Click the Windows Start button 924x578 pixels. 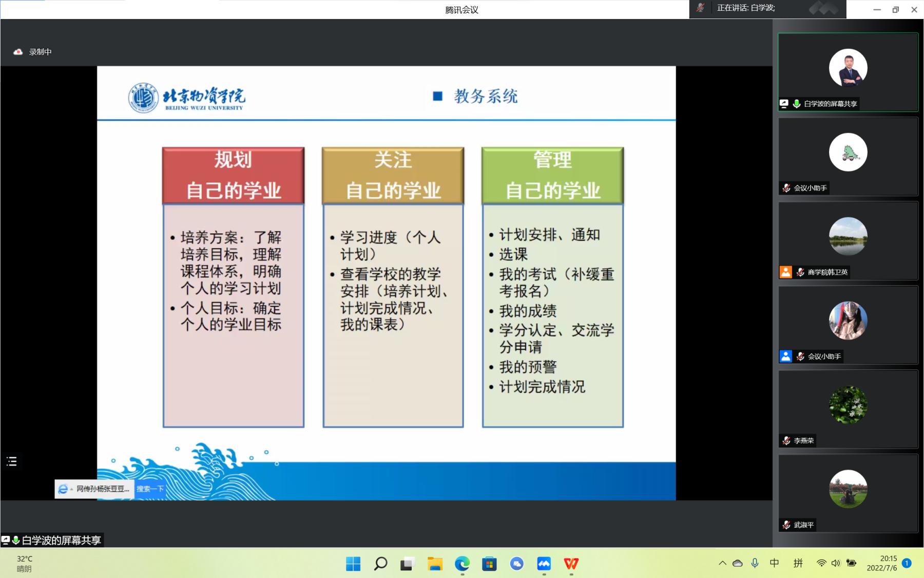click(353, 564)
